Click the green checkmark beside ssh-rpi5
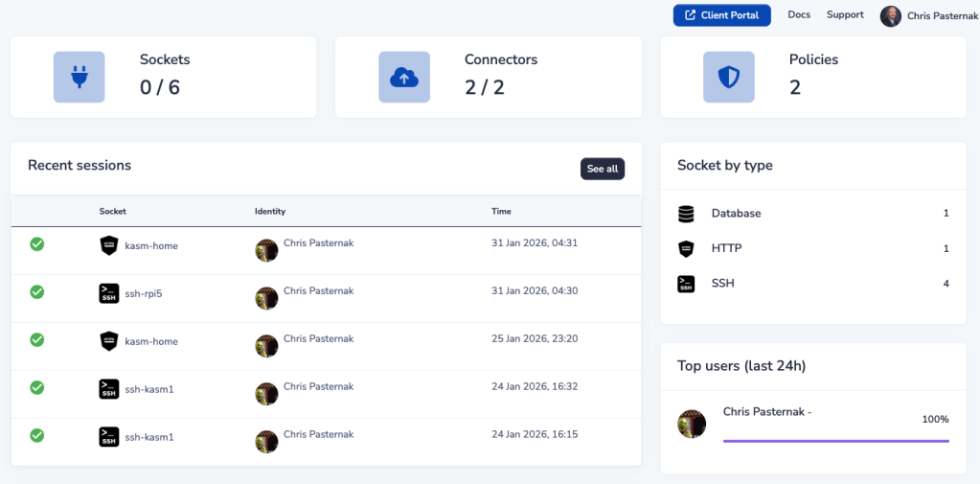The height and width of the screenshot is (484, 980). click(x=37, y=291)
